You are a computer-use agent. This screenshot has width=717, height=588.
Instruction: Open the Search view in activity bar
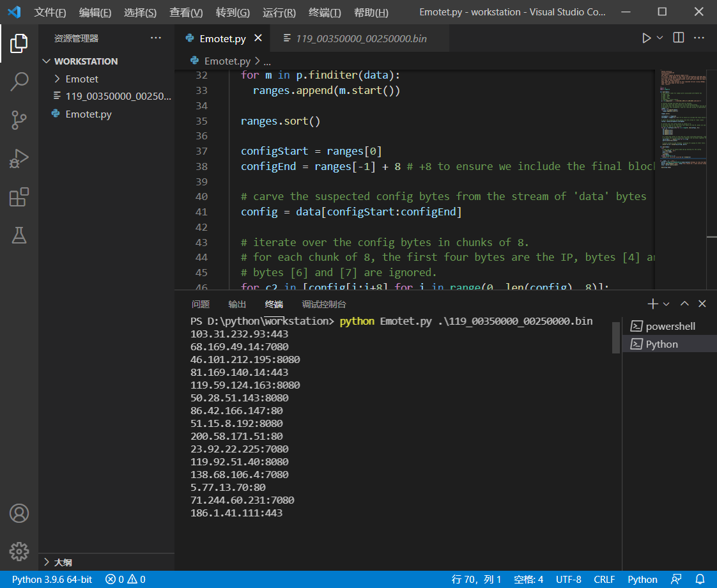click(x=19, y=81)
